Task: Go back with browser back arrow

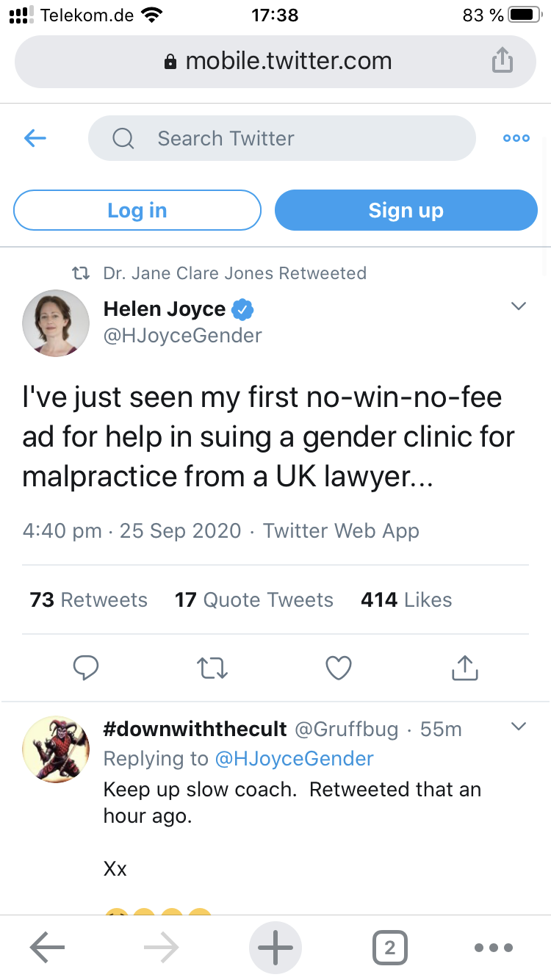Action: (48, 948)
